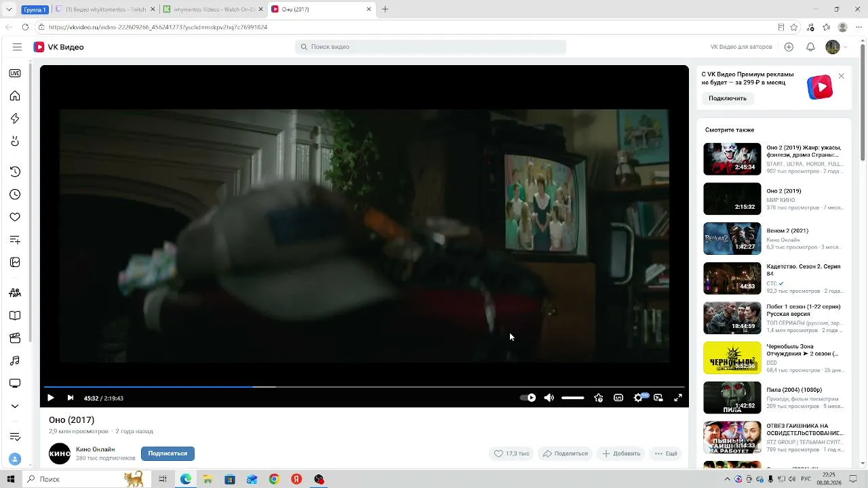Screen dimensions: 868x488
Task: Select the Оно (2017) browser tab
Action: pyautogui.click(x=322, y=9)
